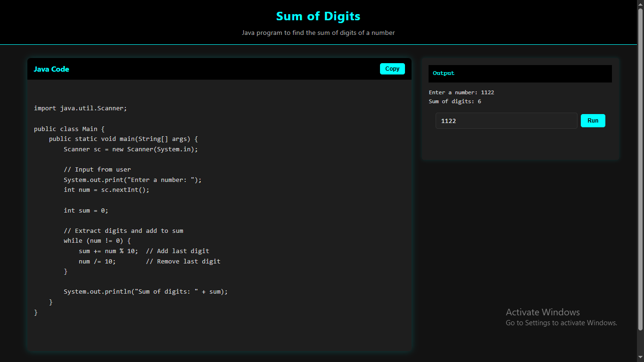
Task: Select the Java Code panel header
Action: pyautogui.click(x=51, y=69)
